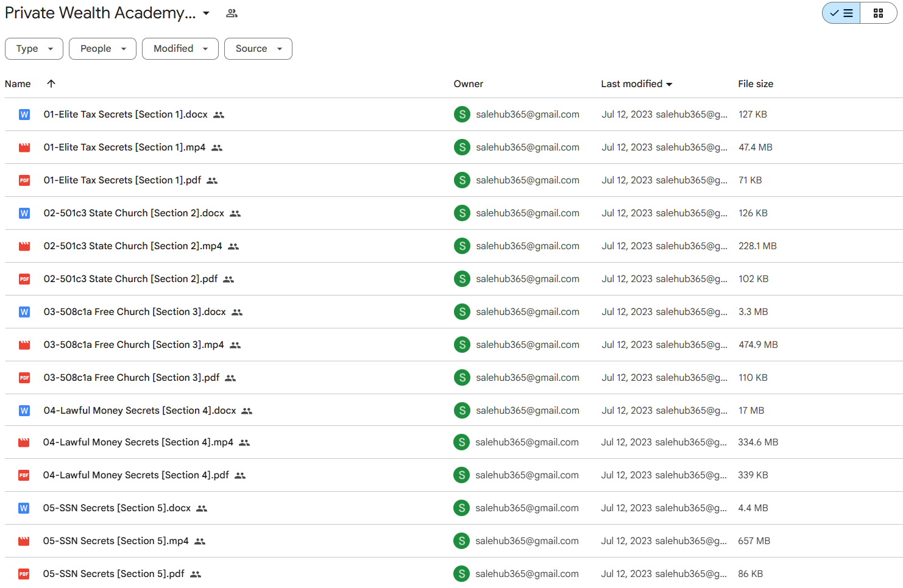Switch to list layout view

tap(841, 13)
